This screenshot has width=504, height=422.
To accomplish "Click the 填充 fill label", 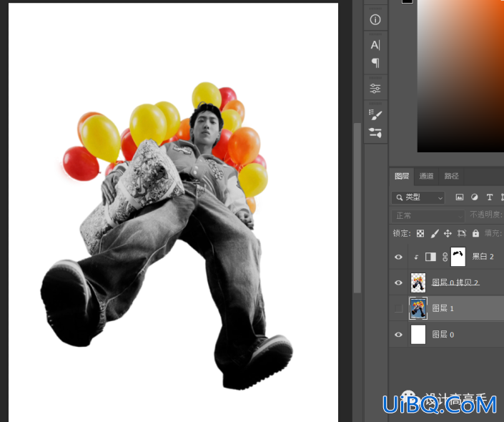I will pos(493,233).
